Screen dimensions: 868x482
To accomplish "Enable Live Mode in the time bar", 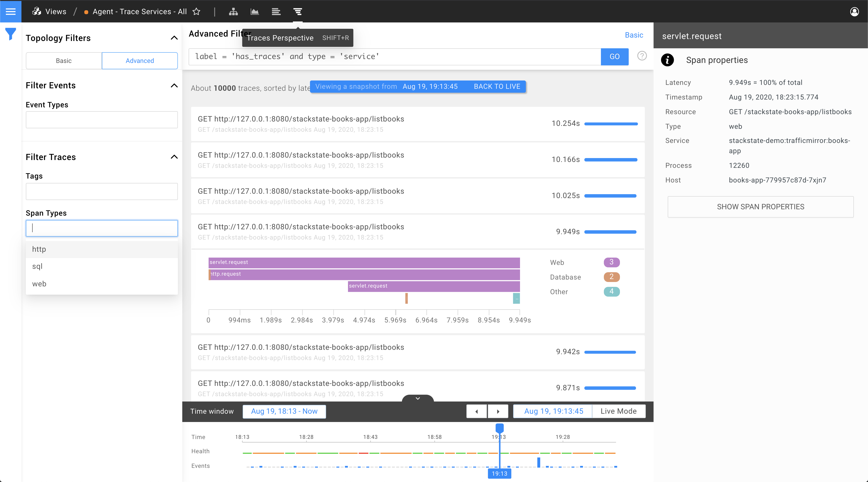I will [619, 411].
